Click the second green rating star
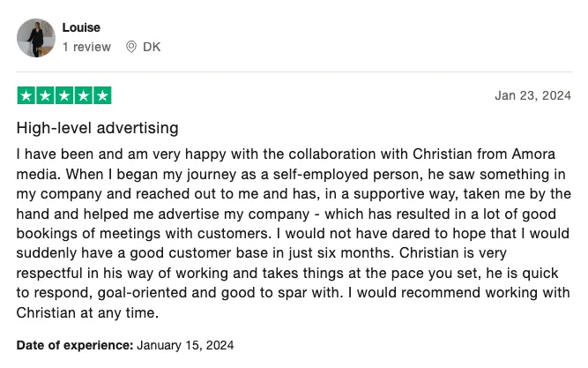This screenshot has width=588, height=368. click(x=45, y=95)
